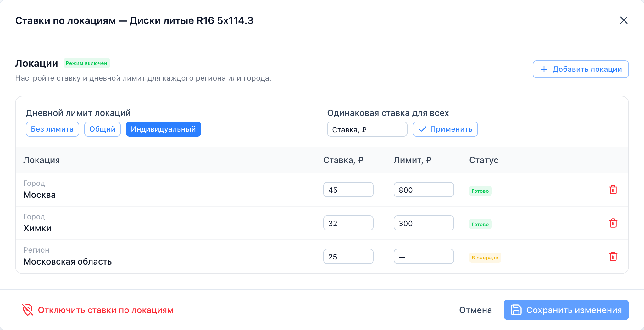
Task: Edit the Химки limit value 300
Action: coord(424,223)
